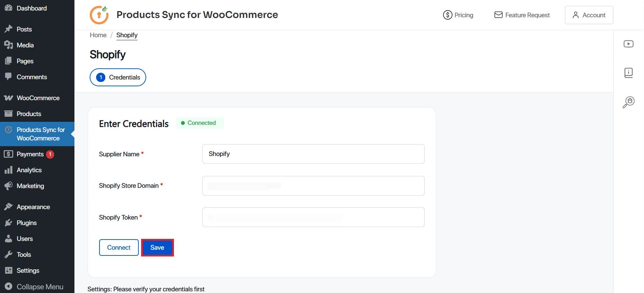Click the Shopify Store Domain field
Image resolution: width=644 pixels, height=293 pixels.
pyautogui.click(x=313, y=186)
